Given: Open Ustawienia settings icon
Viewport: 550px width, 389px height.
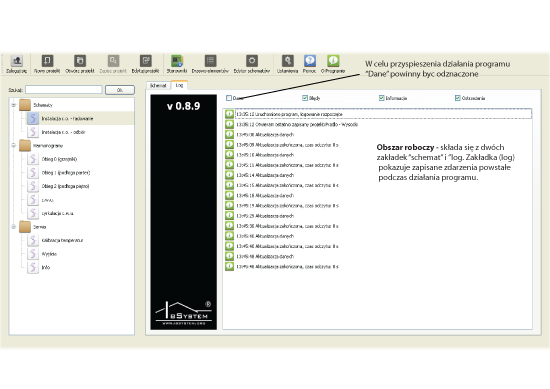Looking at the screenshot, I should 288,61.
